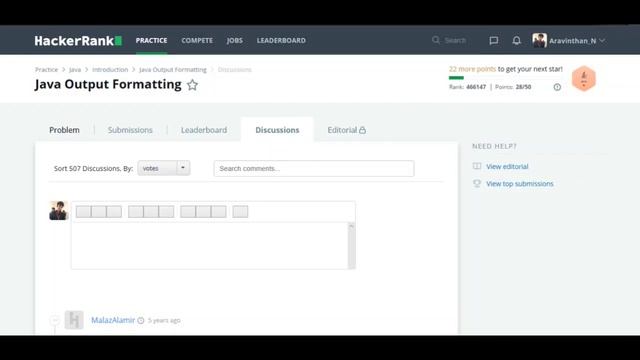Go to Java breadcrumb

tap(75, 70)
